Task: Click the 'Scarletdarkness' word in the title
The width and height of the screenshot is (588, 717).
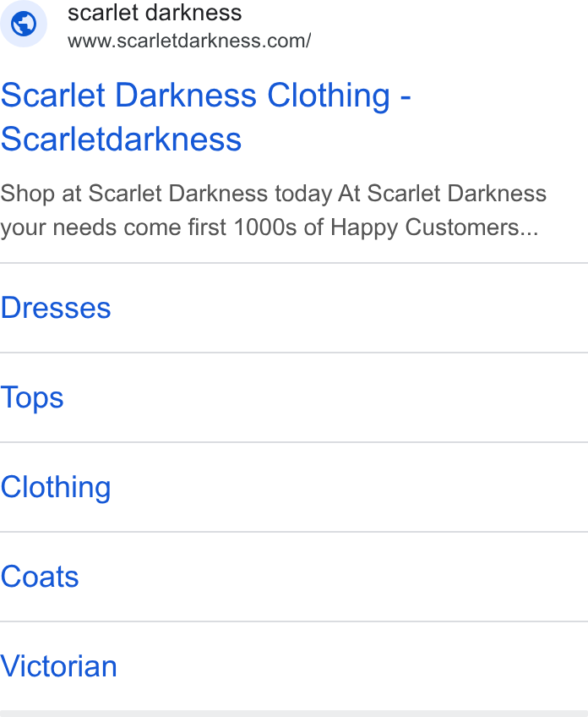Action: [121, 139]
